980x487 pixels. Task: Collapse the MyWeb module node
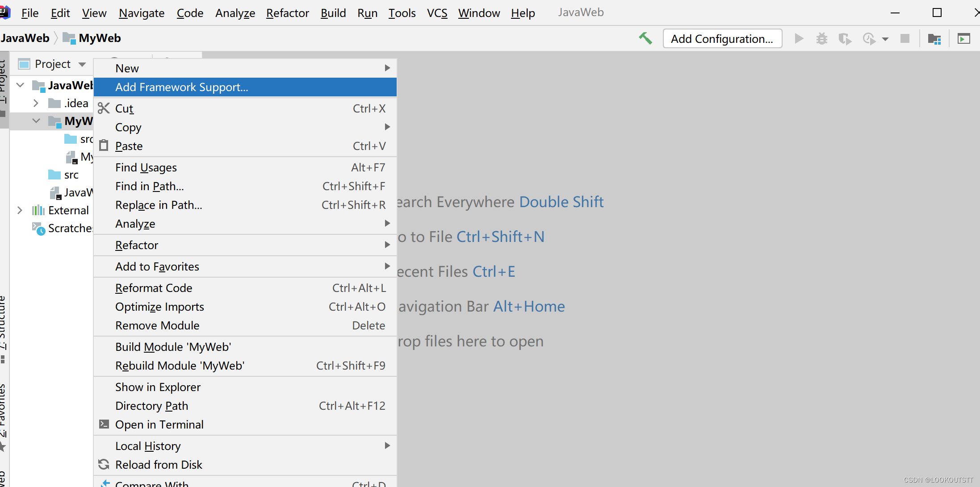(36, 121)
